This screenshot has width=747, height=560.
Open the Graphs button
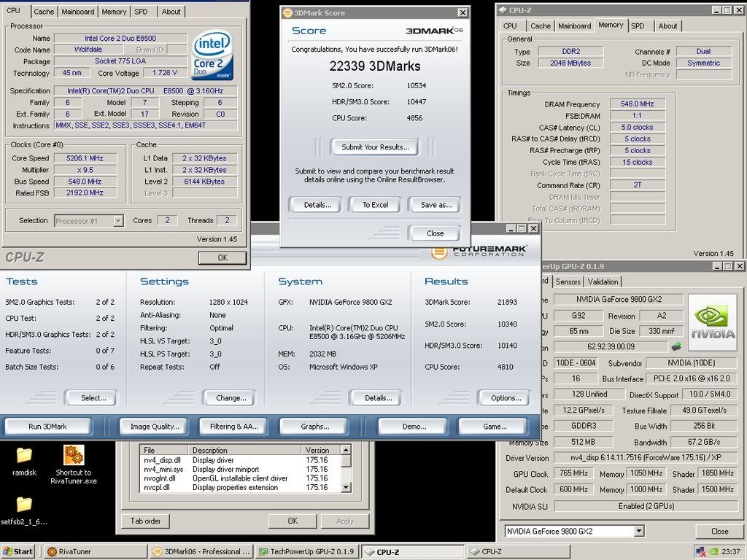tap(315, 426)
